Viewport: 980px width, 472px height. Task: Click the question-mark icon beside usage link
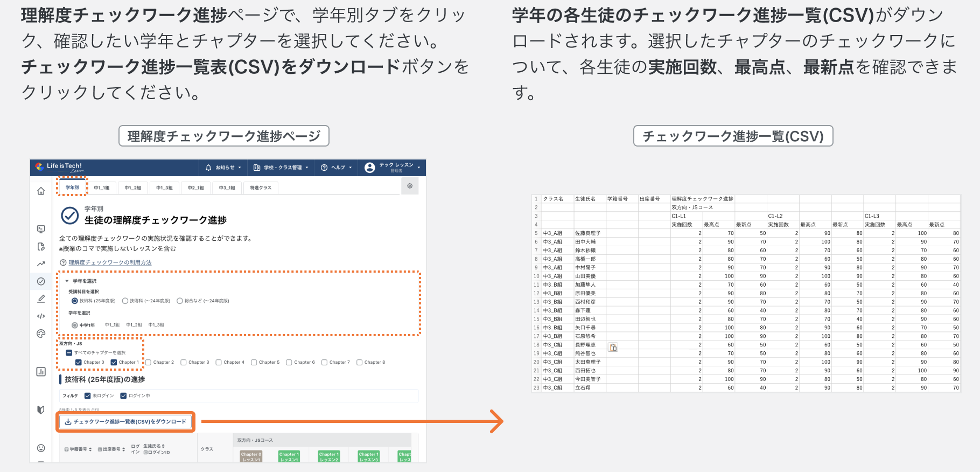click(x=63, y=262)
